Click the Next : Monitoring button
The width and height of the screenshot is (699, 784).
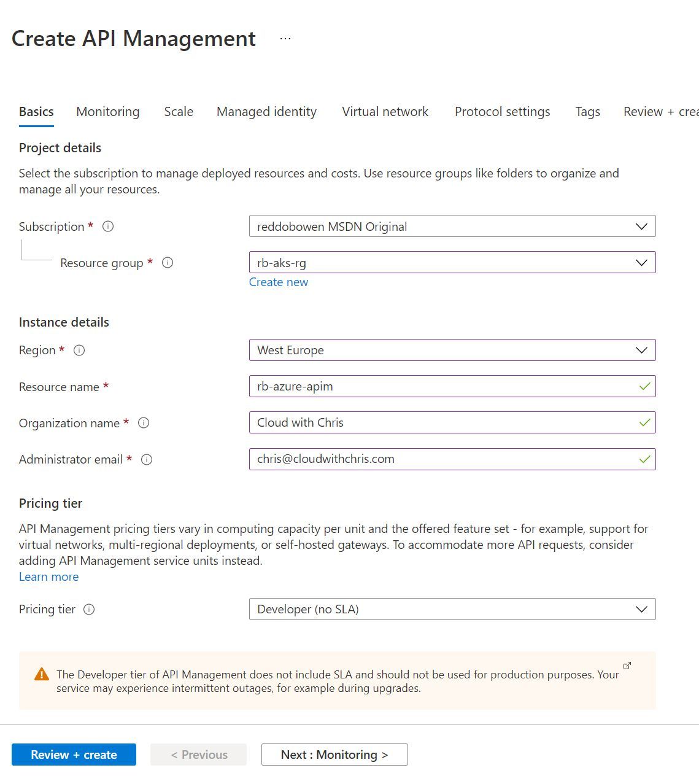tap(334, 755)
